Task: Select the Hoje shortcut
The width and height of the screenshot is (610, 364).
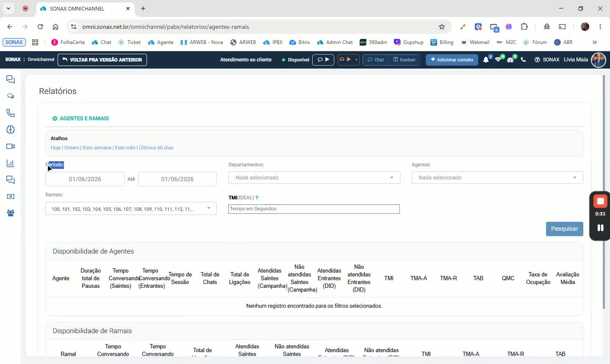Action: [x=55, y=148]
